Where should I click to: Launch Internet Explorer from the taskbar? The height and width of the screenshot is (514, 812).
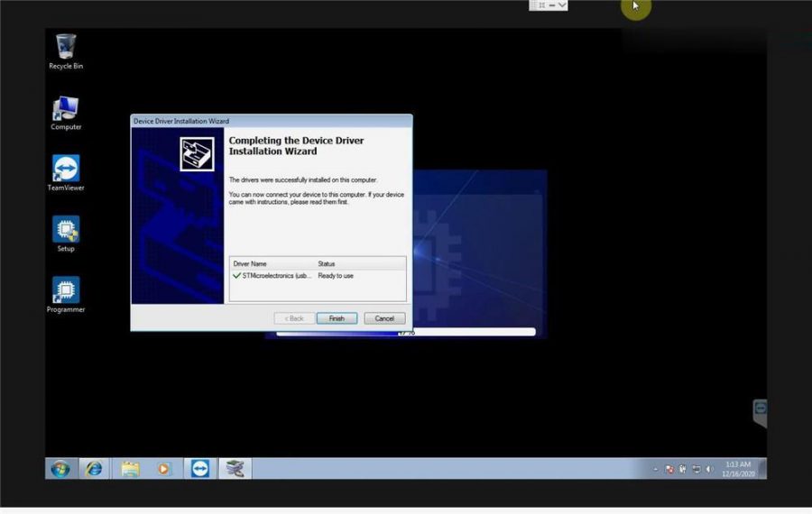point(94,469)
